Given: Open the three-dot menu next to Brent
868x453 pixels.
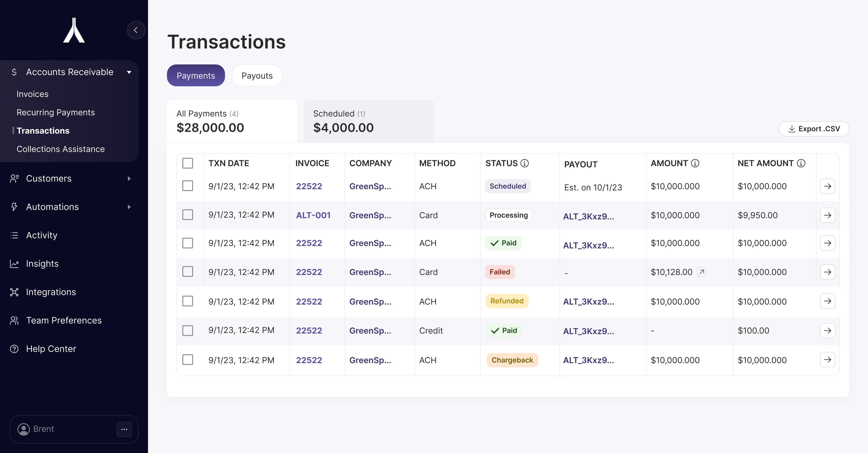Looking at the screenshot, I should [124, 429].
